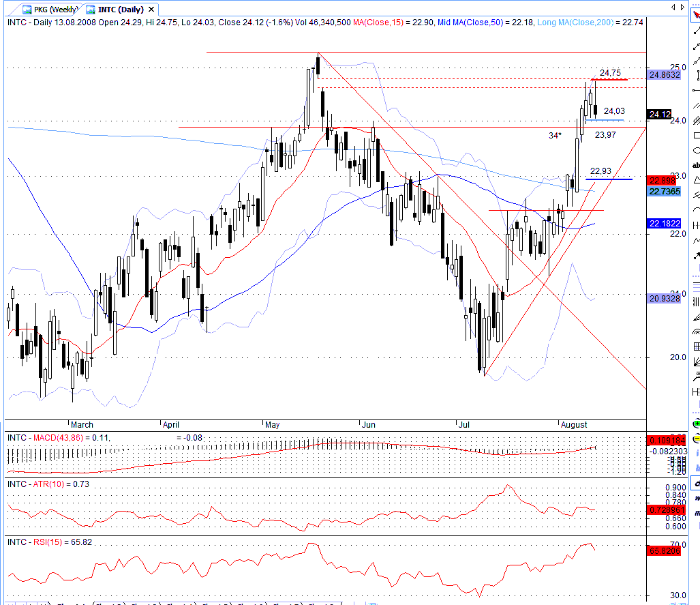
Task: Select the arrow pointer tool
Action: (x=697, y=16)
